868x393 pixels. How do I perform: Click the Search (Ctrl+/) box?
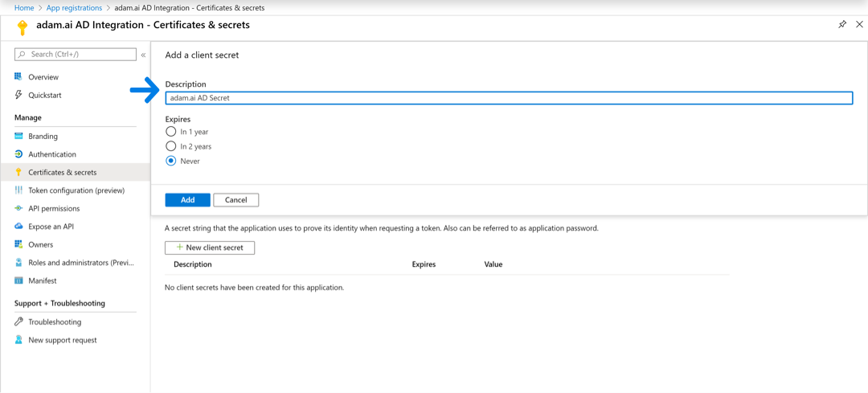76,54
